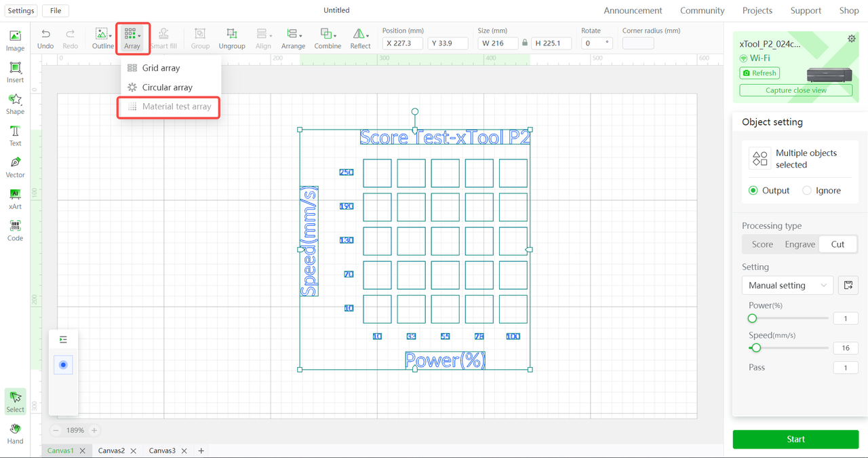The width and height of the screenshot is (868, 458).
Task: Activate the Text tool
Action: click(x=15, y=136)
